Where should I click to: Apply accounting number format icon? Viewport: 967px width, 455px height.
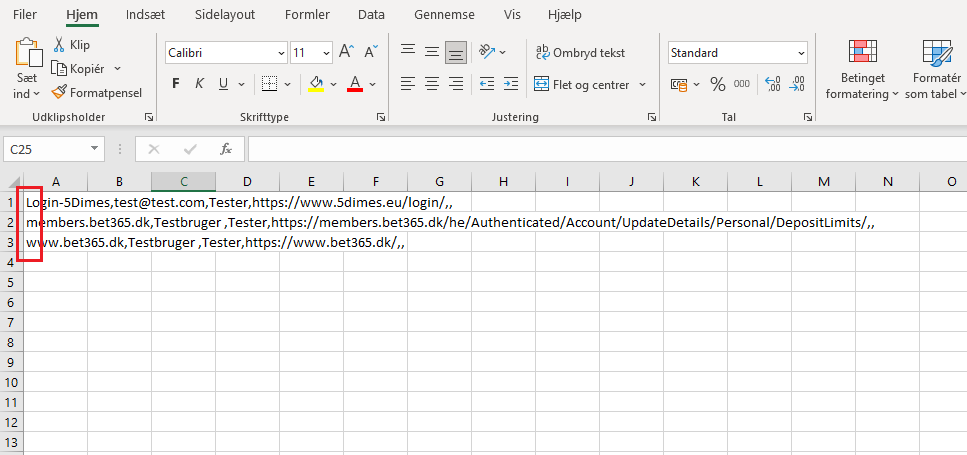pos(679,84)
